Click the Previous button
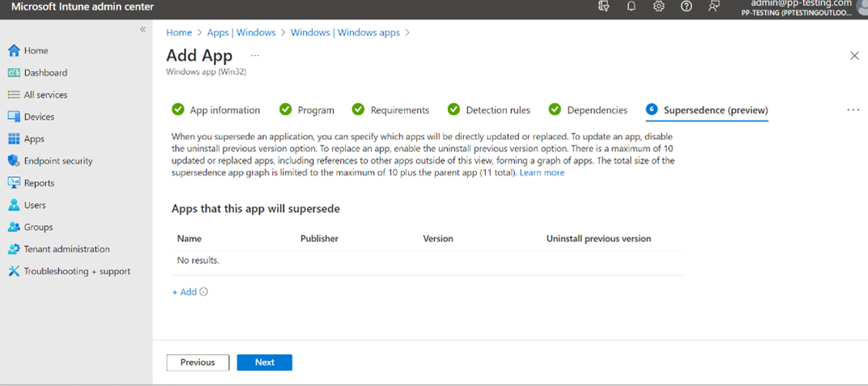868x386 pixels. 198,363
